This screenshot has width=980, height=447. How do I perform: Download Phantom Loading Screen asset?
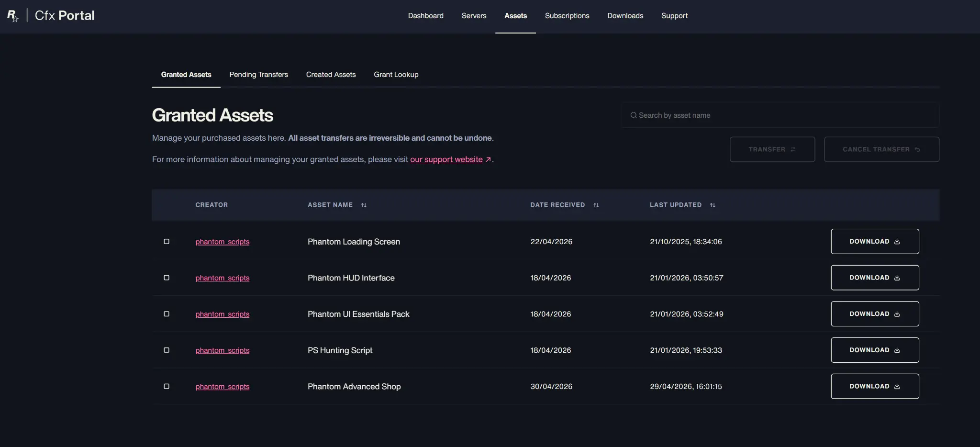click(875, 242)
